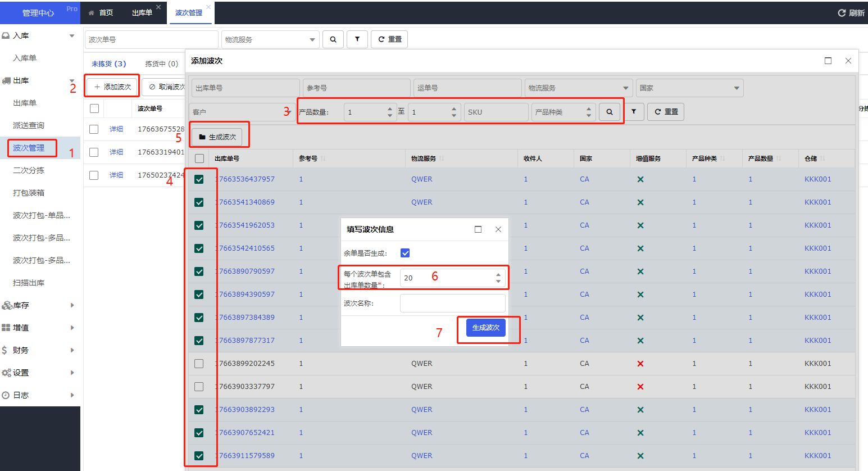
Task: Click the search magnifier in 添加波次 dialog
Action: 610,112
